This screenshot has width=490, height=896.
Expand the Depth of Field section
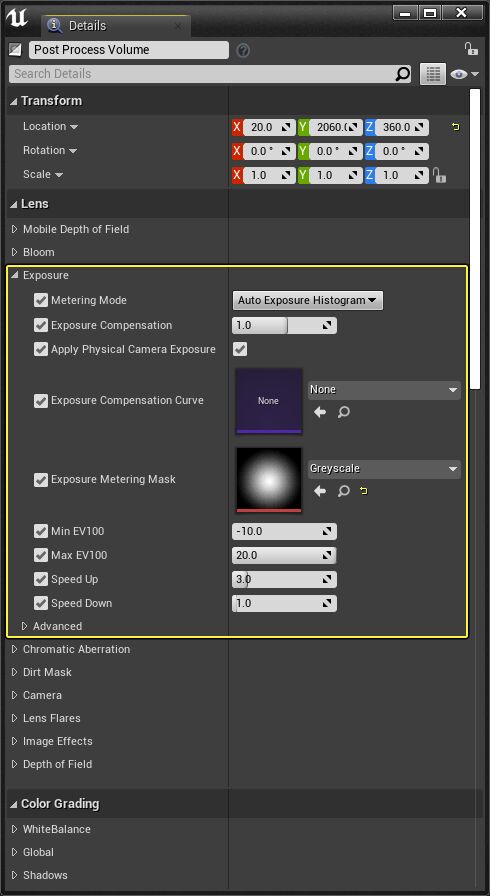tap(14, 764)
